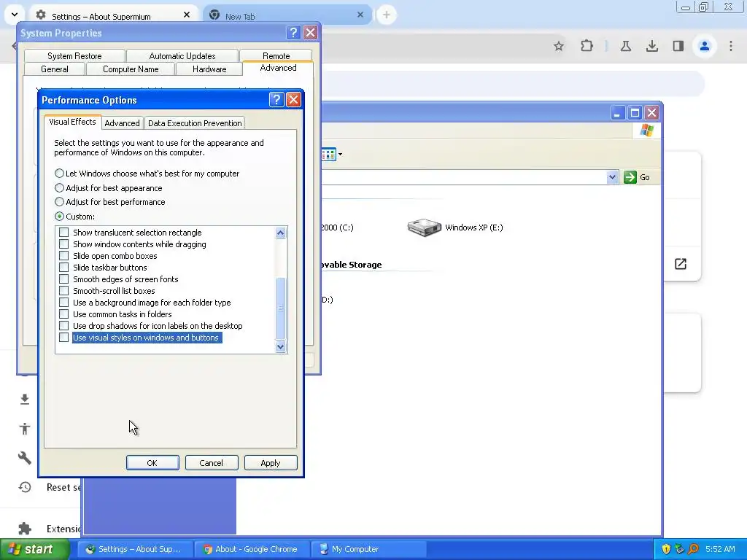Open the three-dot browser menu
747x560 pixels.
tap(731, 46)
